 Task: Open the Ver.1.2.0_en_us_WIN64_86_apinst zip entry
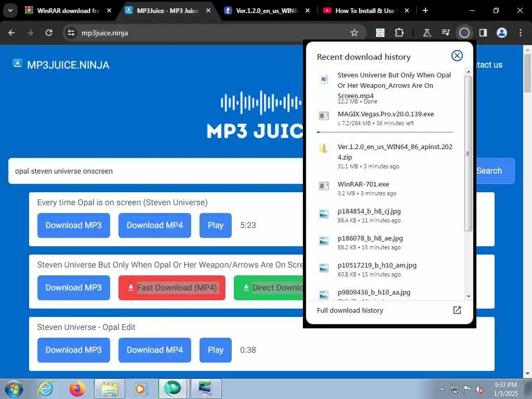(x=385, y=156)
